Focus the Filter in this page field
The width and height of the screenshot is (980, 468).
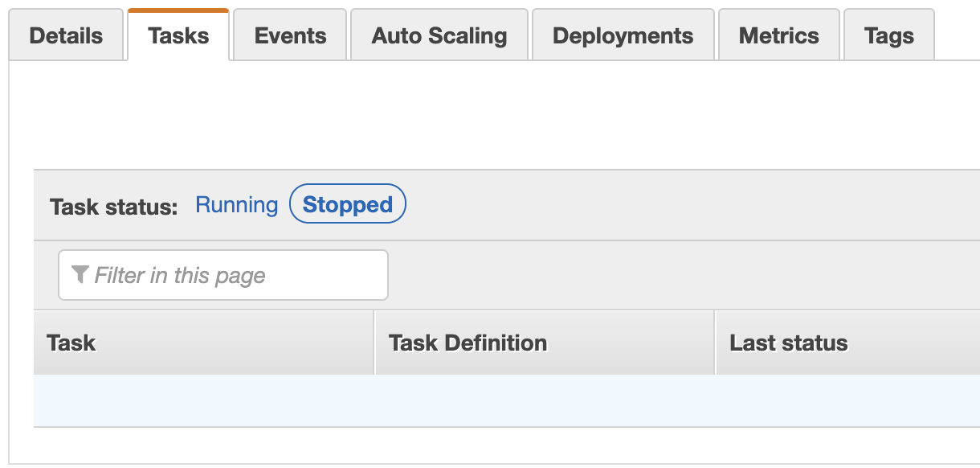pyautogui.click(x=223, y=275)
